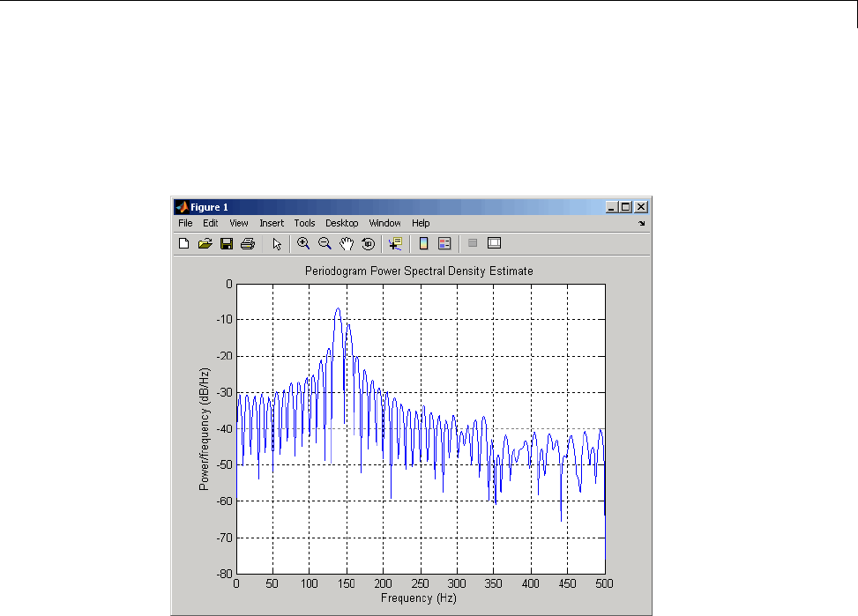Click the Hide Plot Tools icon

click(x=473, y=243)
